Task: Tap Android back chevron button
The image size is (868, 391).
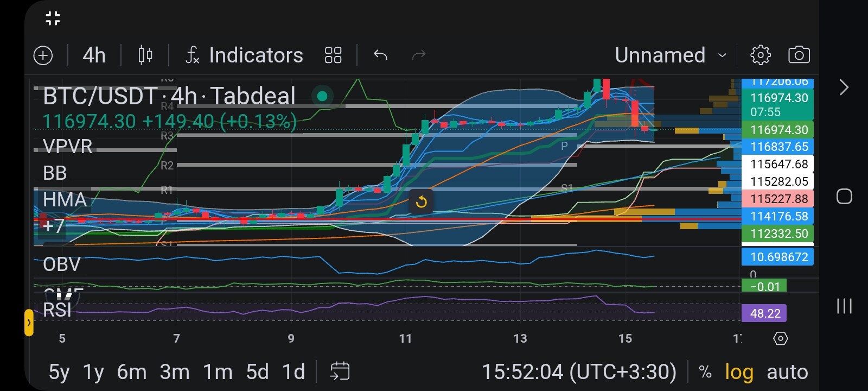Action: tap(844, 87)
